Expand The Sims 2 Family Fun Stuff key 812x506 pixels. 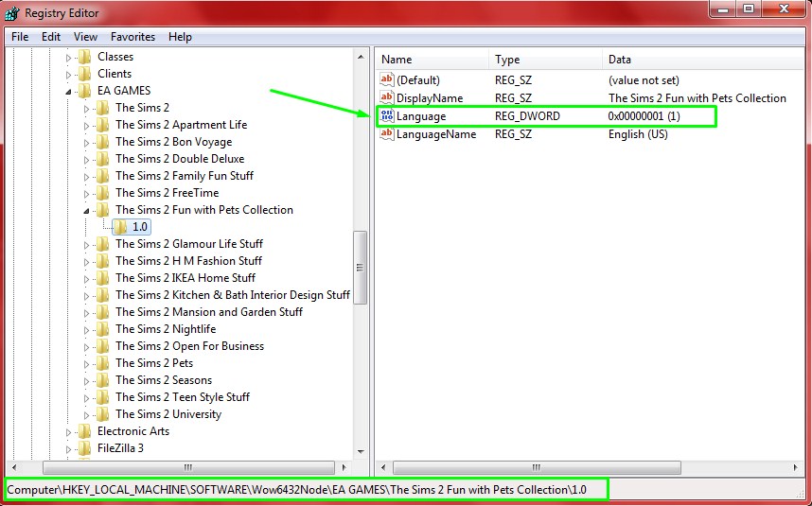pos(86,177)
